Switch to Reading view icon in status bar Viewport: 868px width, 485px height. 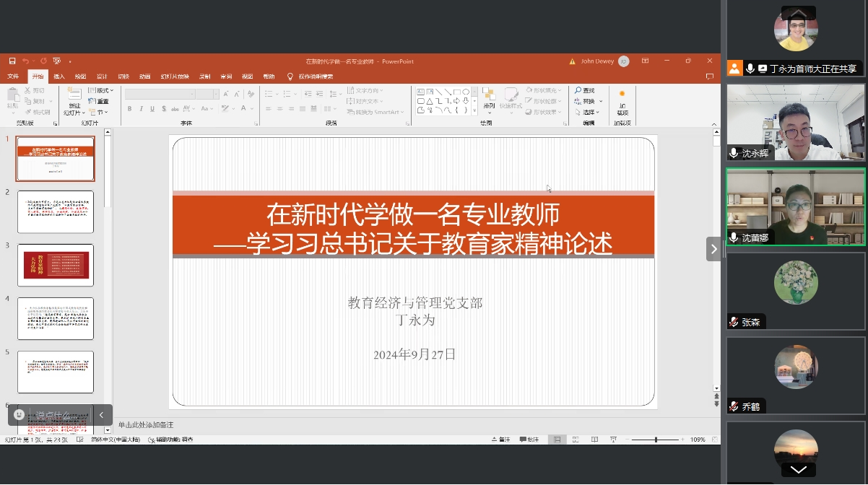(594, 440)
